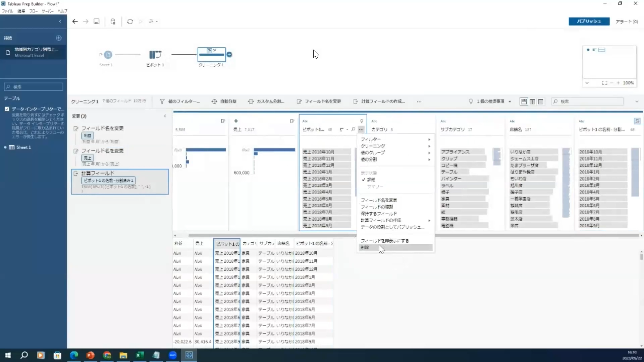This screenshot has height=362, width=644.
Task: Open Microsoft Edge from the taskbar
Action: point(74,355)
